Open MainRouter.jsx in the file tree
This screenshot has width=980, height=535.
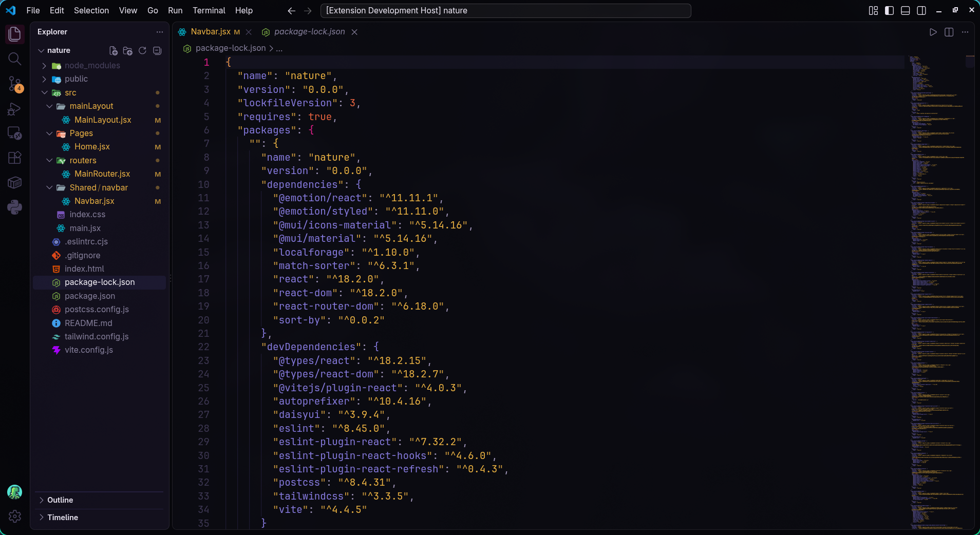pyautogui.click(x=102, y=174)
